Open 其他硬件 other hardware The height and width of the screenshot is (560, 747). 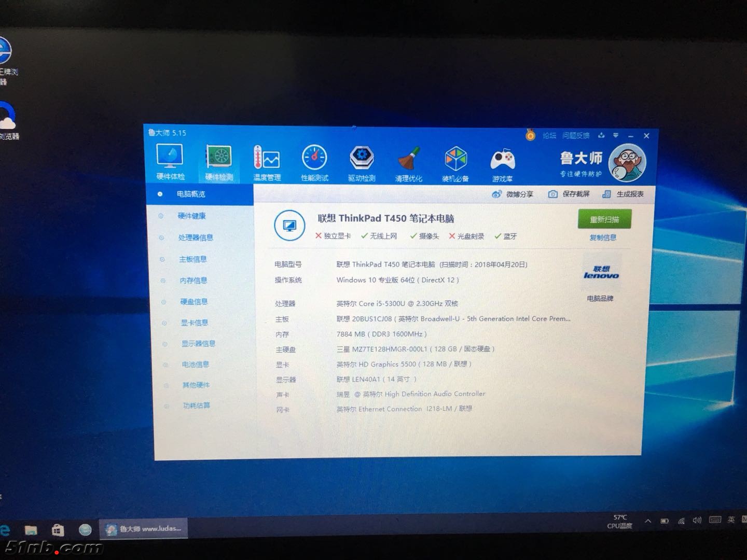[196, 385]
